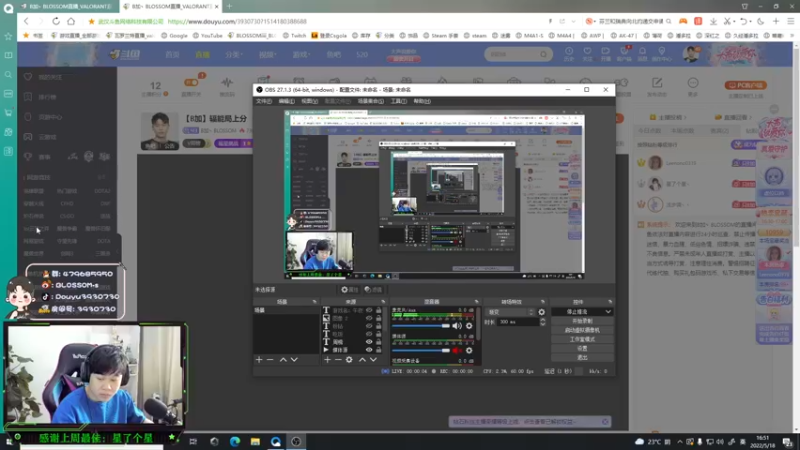800x450 pixels.
Task: Move the scene up with the arrow
Action: click(x=283, y=360)
